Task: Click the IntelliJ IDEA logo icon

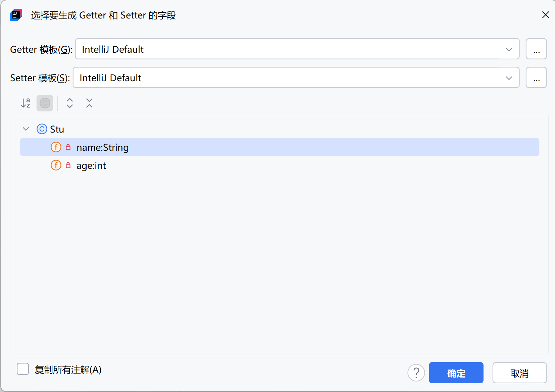Action: point(16,15)
